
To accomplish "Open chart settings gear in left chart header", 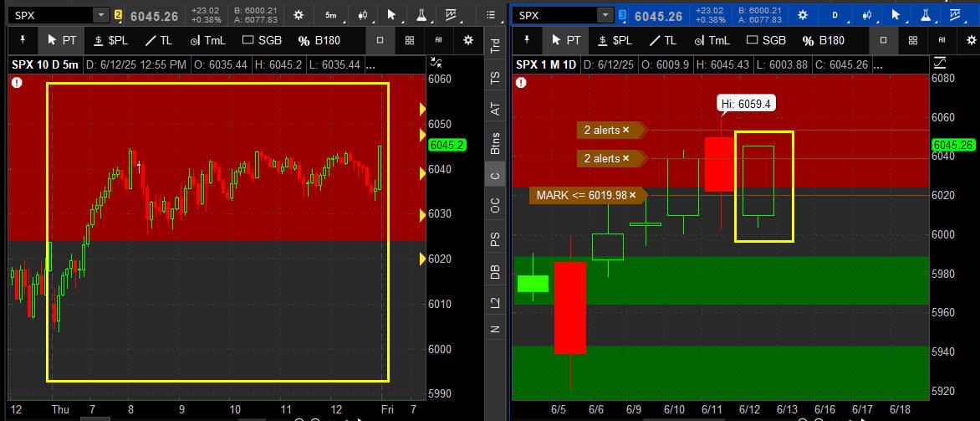I will [299, 15].
